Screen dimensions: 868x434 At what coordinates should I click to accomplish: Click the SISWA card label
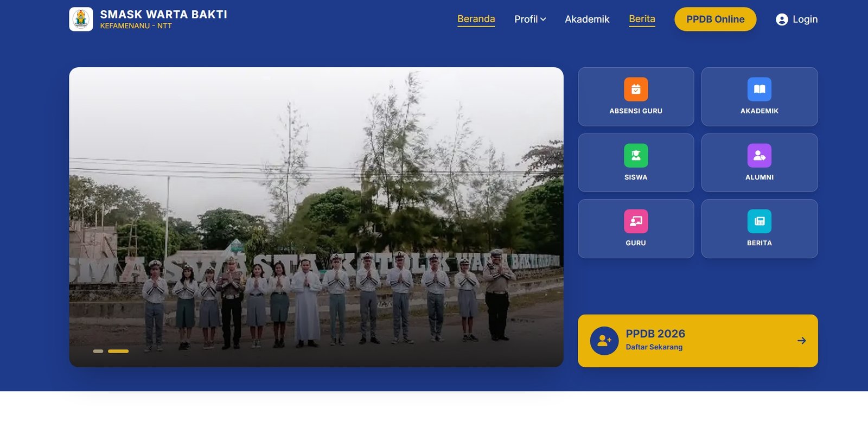pyautogui.click(x=636, y=177)
